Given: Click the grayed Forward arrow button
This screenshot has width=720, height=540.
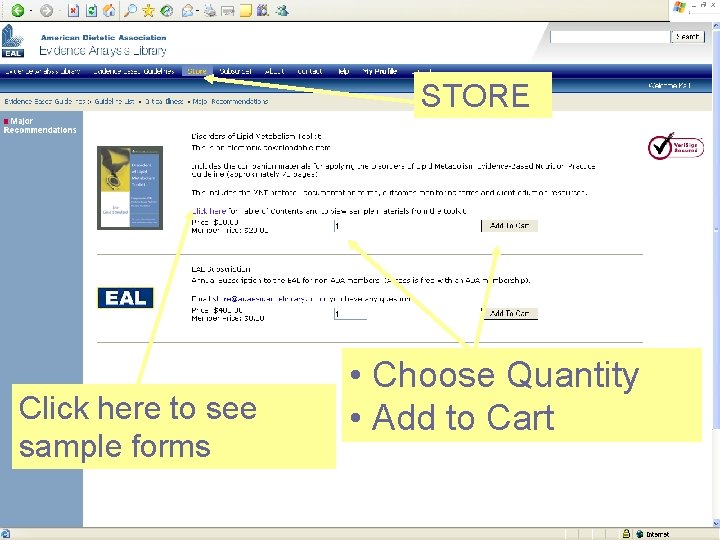Looking at the screenshot, I should point(46,10).
